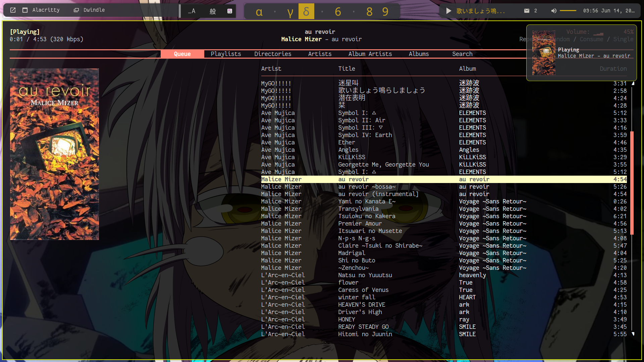
Task: Switch to the Album Artists tab
Action: point(370,54)
